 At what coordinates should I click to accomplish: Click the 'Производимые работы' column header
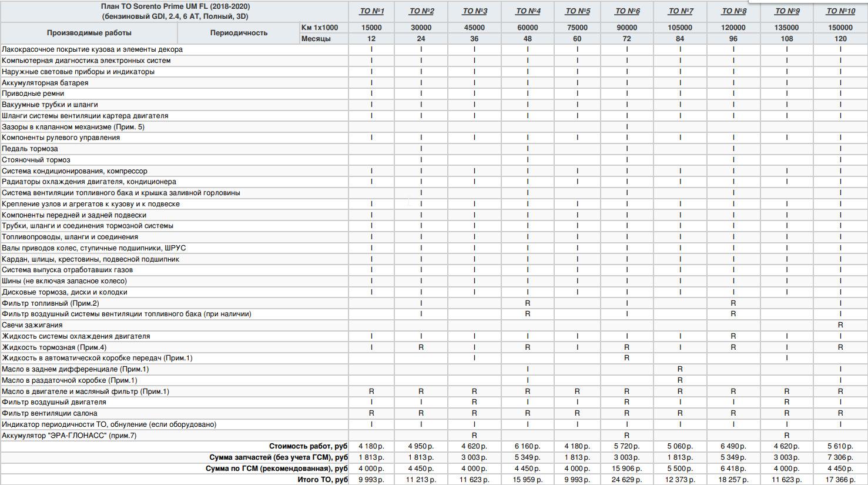pyautogui.click(x=89, y=33)
